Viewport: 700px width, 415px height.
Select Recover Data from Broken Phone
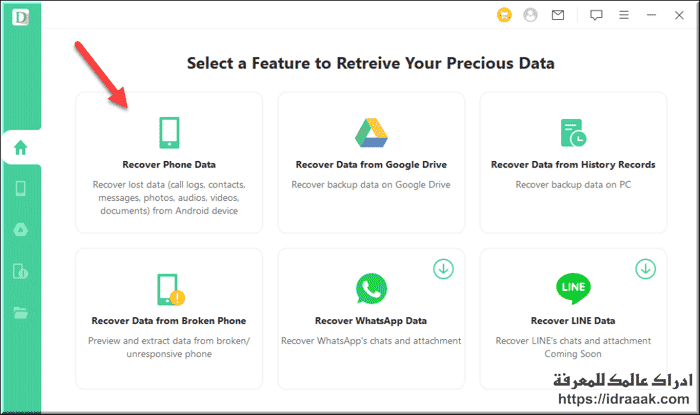pyautogui.click(x=169, y=319)
